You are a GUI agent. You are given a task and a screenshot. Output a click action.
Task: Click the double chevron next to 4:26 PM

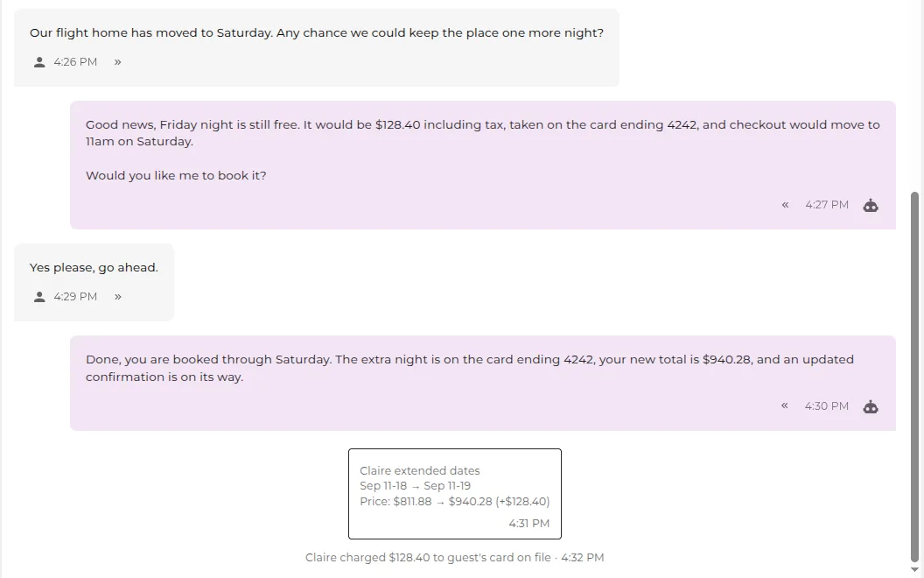point(118,62)
